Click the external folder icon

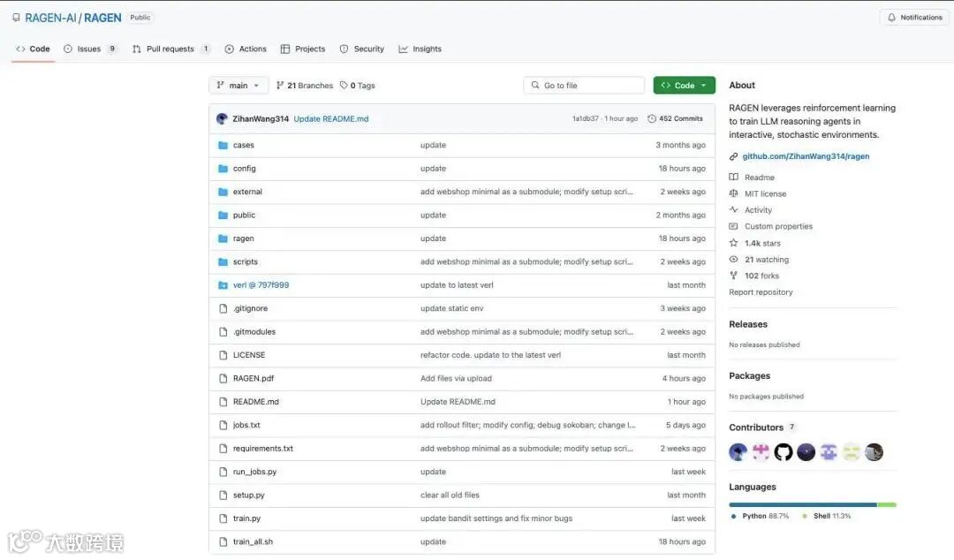click(223, 192)
